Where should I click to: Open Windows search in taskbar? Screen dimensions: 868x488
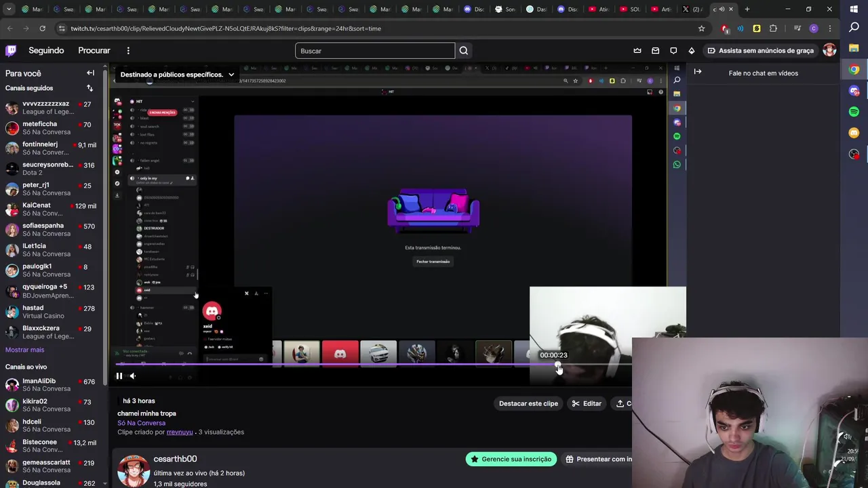tap(854, 28)
